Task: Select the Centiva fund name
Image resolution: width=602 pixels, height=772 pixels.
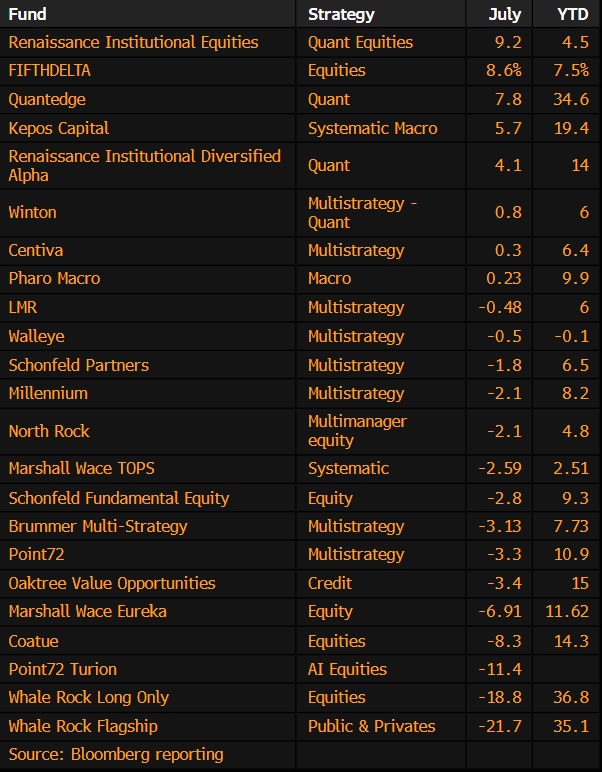Action: pos(35,250)
